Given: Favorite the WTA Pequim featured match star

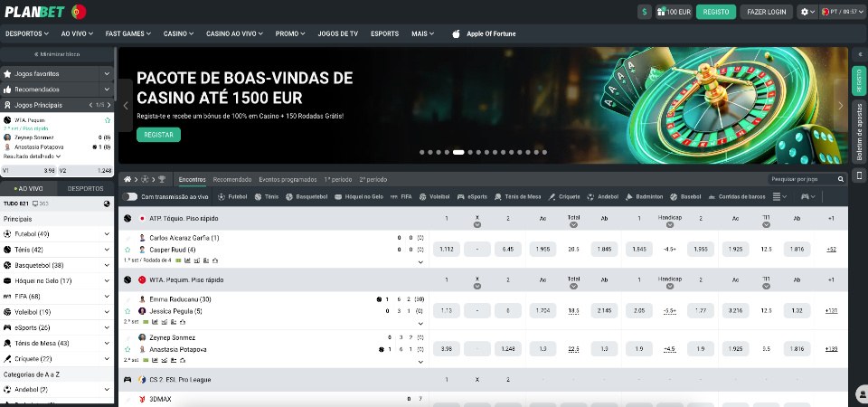Looking at the screenshot, I should (x=108, y=119).
